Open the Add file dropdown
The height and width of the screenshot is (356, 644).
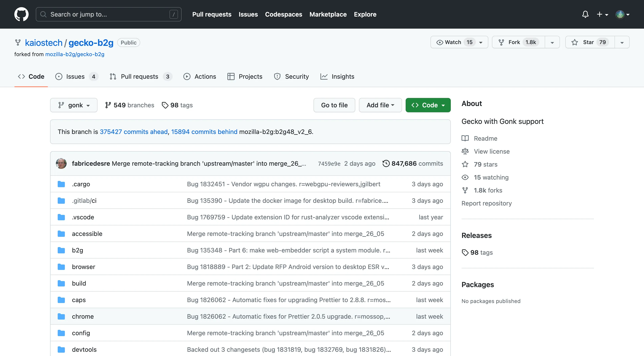[x=380, y=105]
